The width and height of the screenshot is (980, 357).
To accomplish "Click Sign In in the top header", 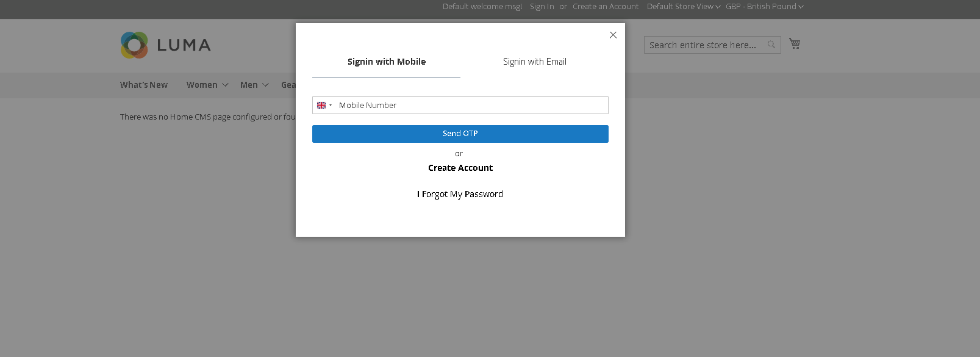I will point(542,7).
